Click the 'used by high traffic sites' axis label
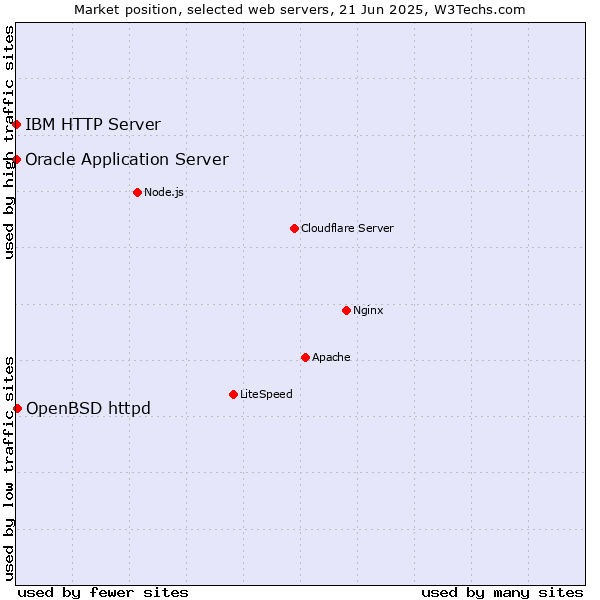Viewport: 600px width, 600px height. pos(9,142)
